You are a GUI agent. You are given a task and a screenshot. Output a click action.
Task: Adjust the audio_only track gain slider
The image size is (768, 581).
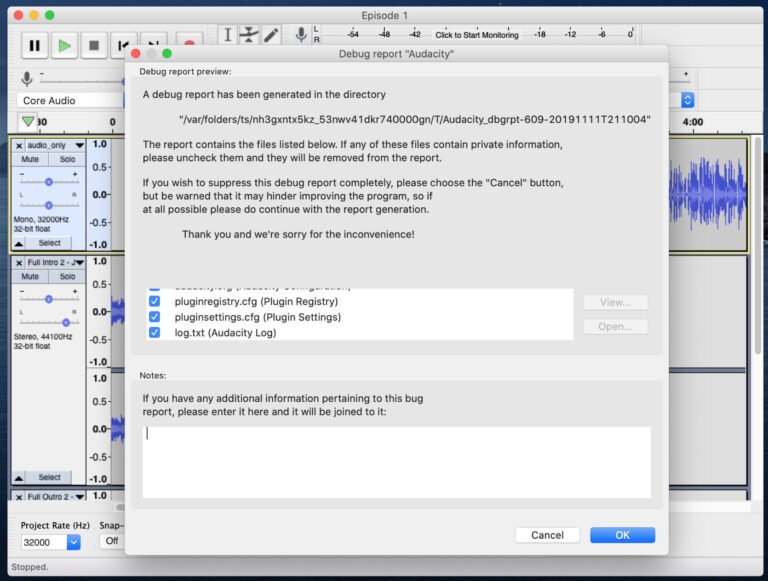(x=48, y=182)
